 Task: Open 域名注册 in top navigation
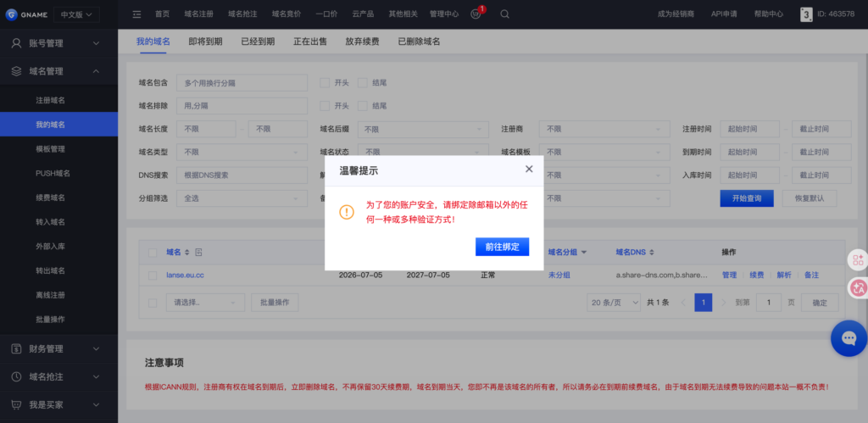click(x=198, y=14)
